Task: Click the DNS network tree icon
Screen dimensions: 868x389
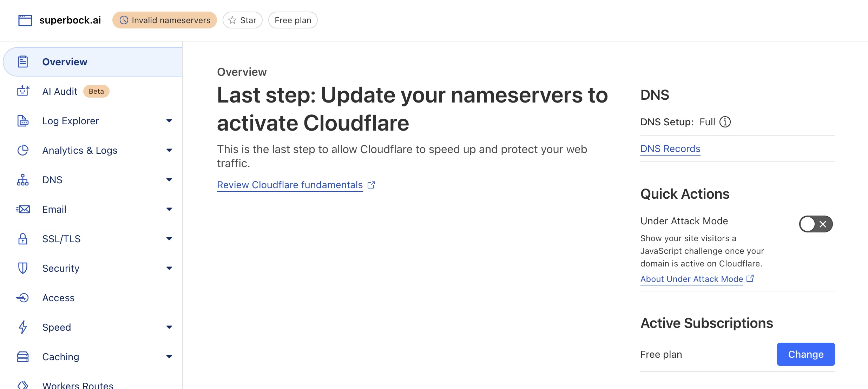Action: pos(23,180)
